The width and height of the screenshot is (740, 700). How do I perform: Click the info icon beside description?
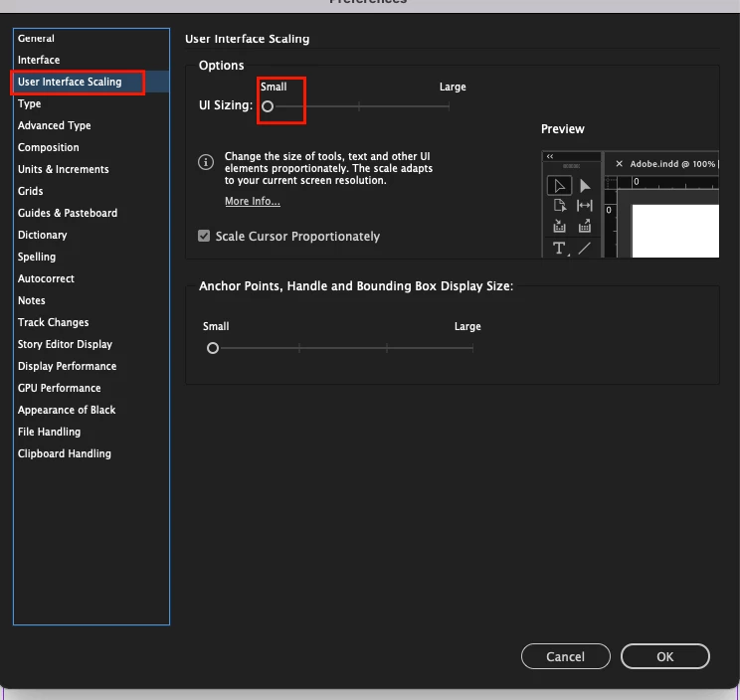(206, 162)
